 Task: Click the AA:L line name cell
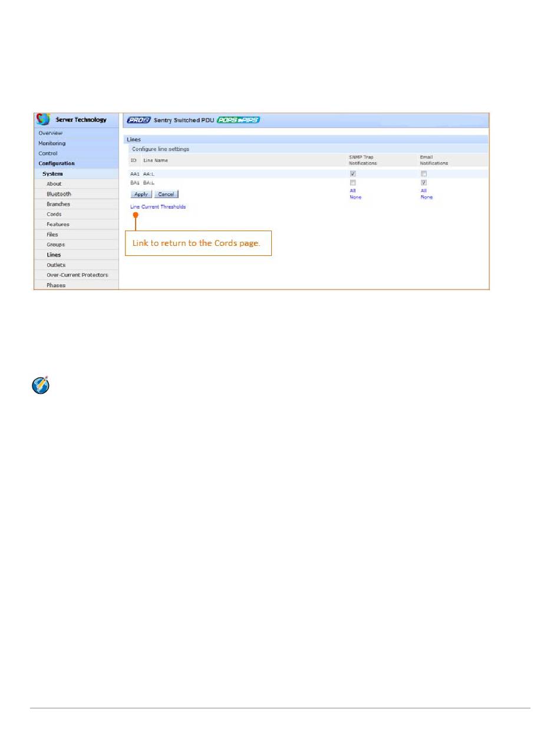point(149,174)
